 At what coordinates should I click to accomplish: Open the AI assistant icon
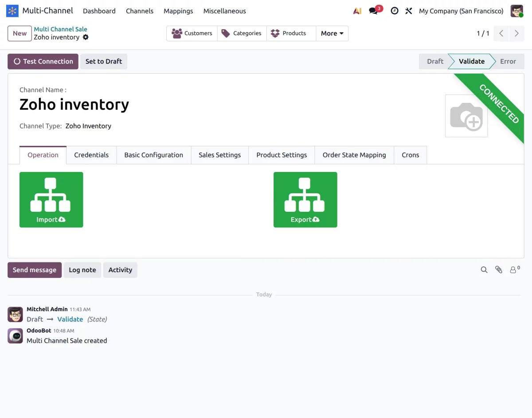[x=357, y=11]
